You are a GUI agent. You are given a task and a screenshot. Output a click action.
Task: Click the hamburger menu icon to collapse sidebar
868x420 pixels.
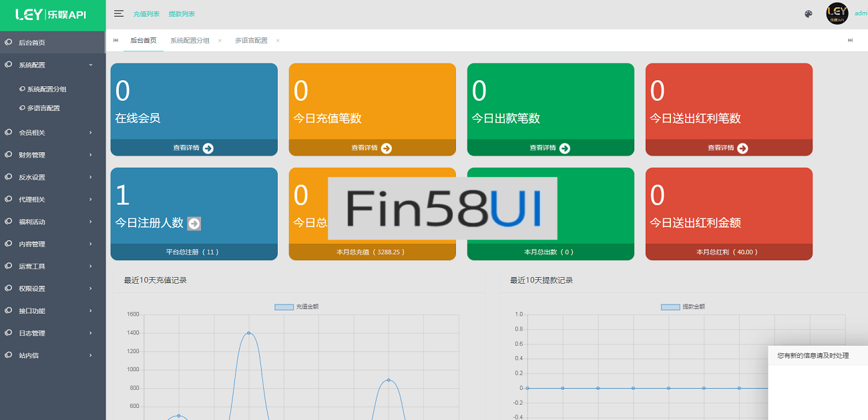pyautogui.click(x=119, y=13)
